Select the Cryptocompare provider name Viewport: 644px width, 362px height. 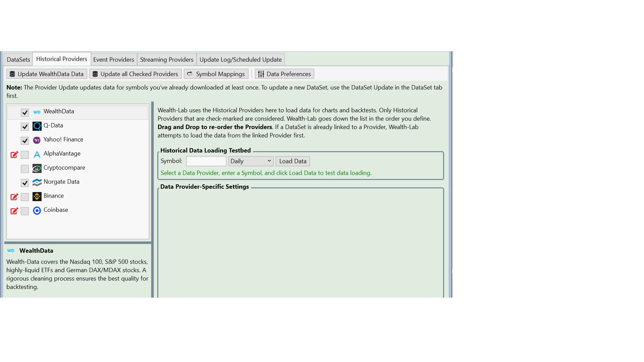click(64, 168)
